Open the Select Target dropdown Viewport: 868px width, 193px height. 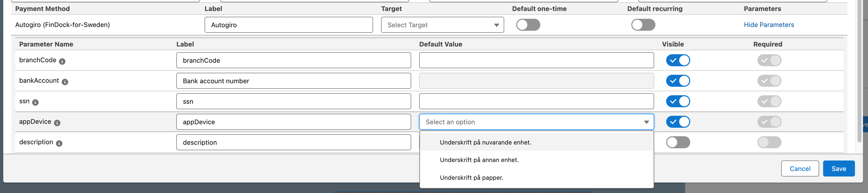coord(442,25)
